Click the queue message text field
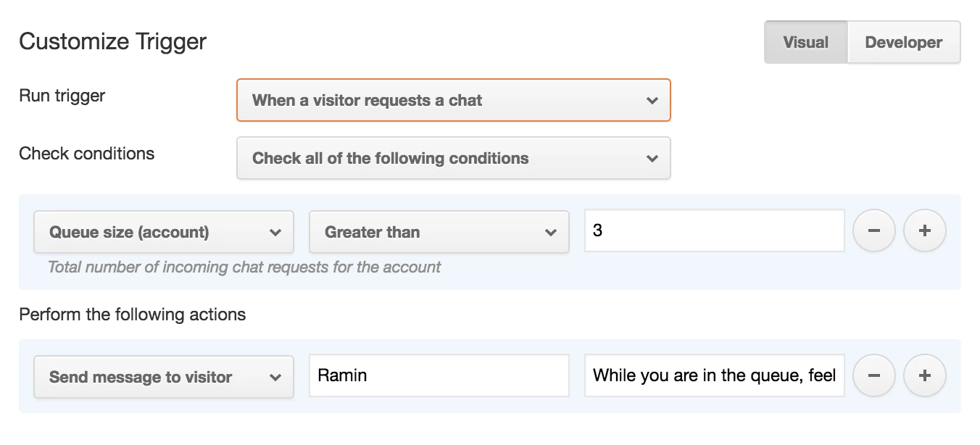980x445 pixels. click(714, 375)
